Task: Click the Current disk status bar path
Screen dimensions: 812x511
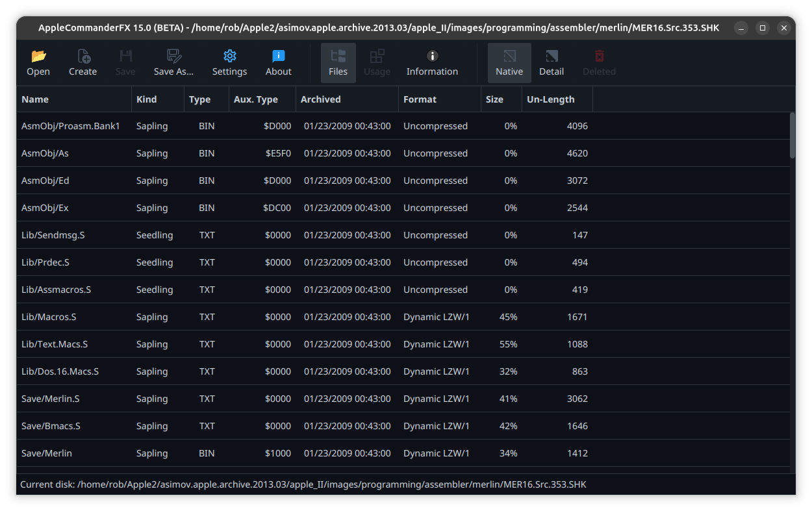Action: 303,484
